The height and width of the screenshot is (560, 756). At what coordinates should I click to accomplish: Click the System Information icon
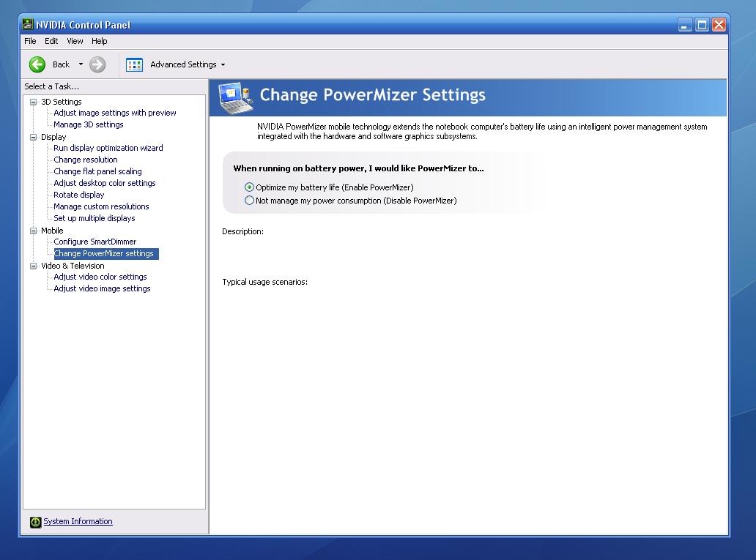pyautogui.click(x=36, y=522)
